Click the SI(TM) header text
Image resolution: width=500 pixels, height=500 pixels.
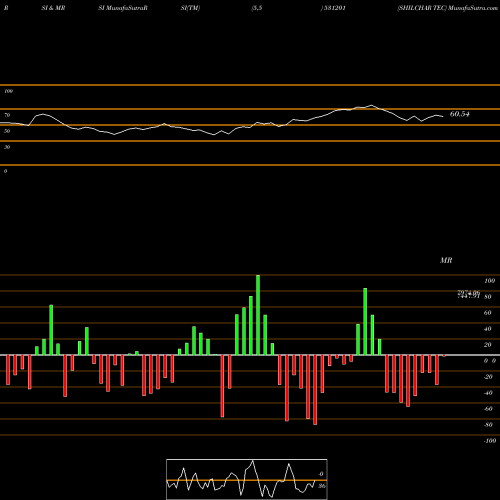pyautogui.click(x=190, y=8)
